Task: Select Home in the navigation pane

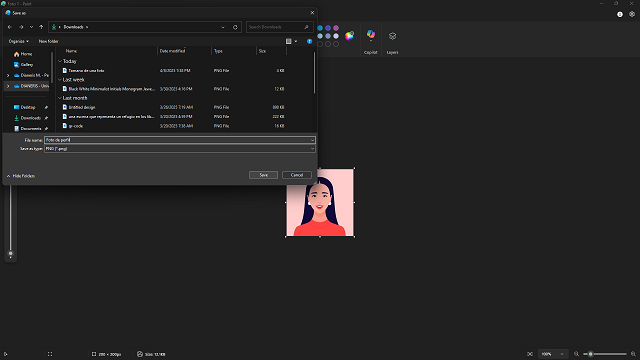Action: 23,54
